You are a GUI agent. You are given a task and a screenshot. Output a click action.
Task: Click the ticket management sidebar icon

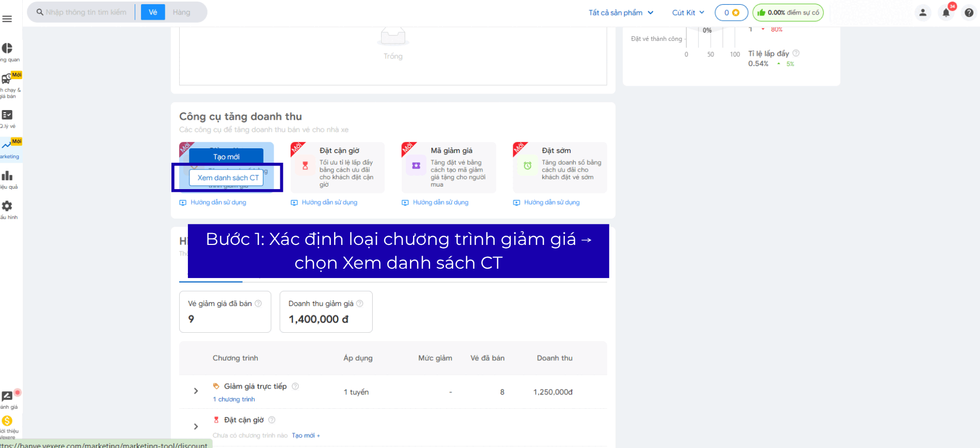click(7, 115)
